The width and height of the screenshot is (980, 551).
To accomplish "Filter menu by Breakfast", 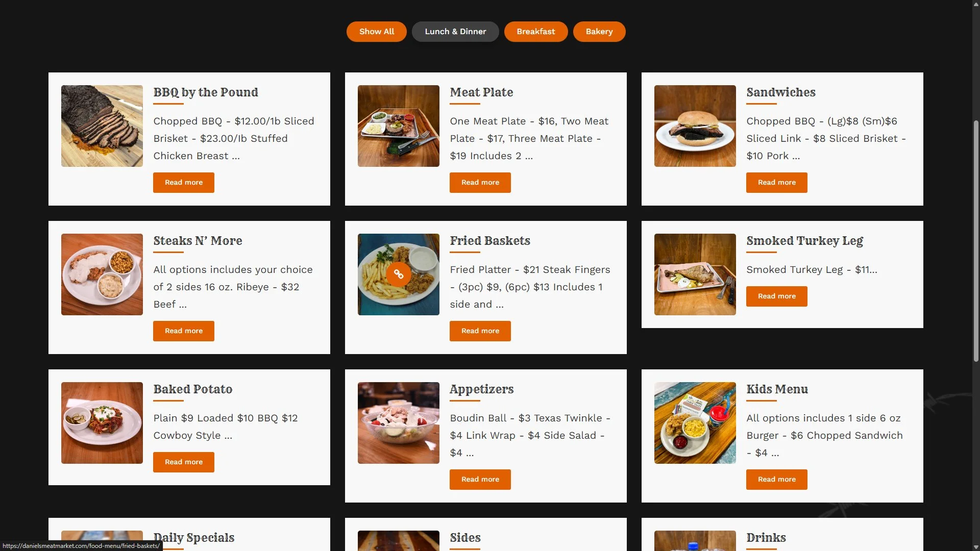I will pos(535,32).
